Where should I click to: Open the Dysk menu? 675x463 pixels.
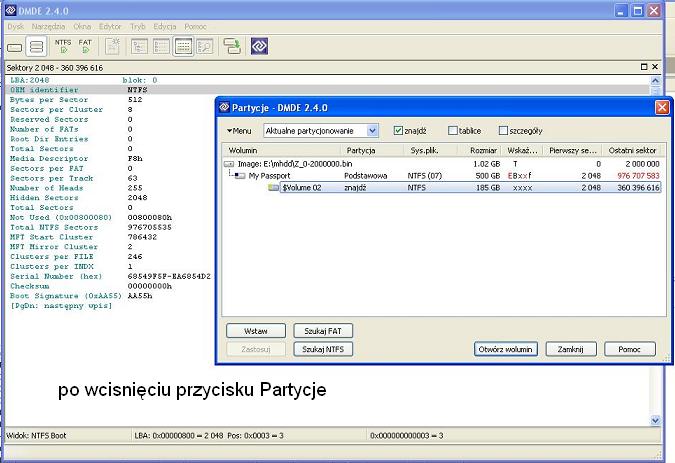(15, 27)
